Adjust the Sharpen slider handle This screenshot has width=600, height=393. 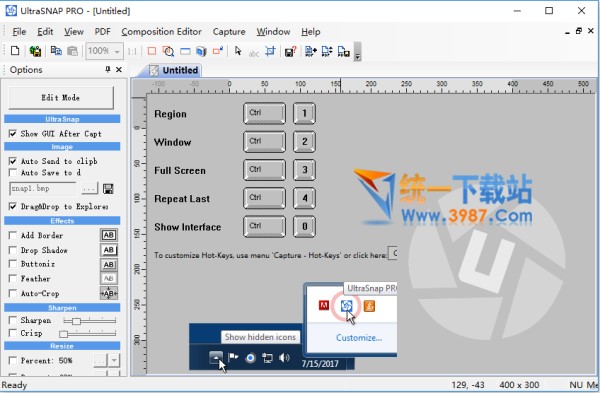click(x=76, y=321)
